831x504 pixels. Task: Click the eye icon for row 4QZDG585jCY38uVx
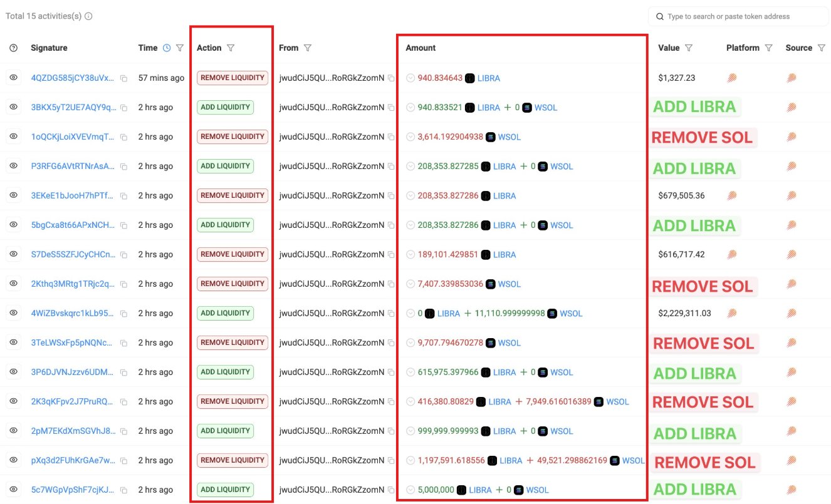pyautogui.click(x=14, y=78)
